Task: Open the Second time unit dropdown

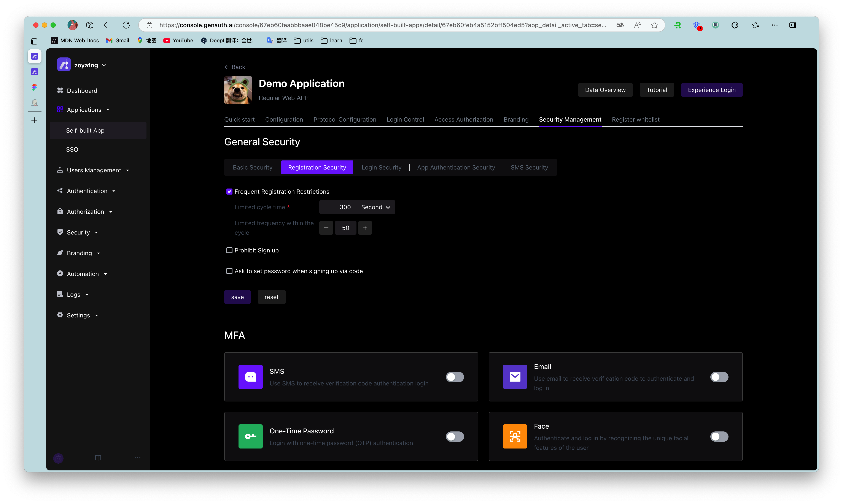Action: (x=375, y=207)
